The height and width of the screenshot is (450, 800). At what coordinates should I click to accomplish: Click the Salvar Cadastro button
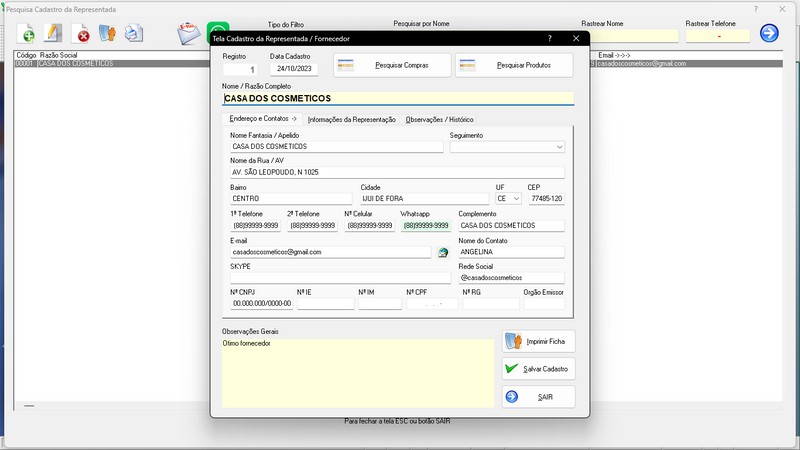(538, 369)
